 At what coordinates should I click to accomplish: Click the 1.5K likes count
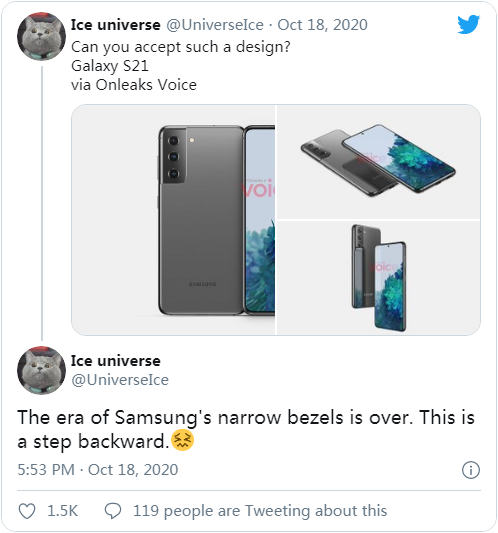pyautogui.click(x=63, y=511)
